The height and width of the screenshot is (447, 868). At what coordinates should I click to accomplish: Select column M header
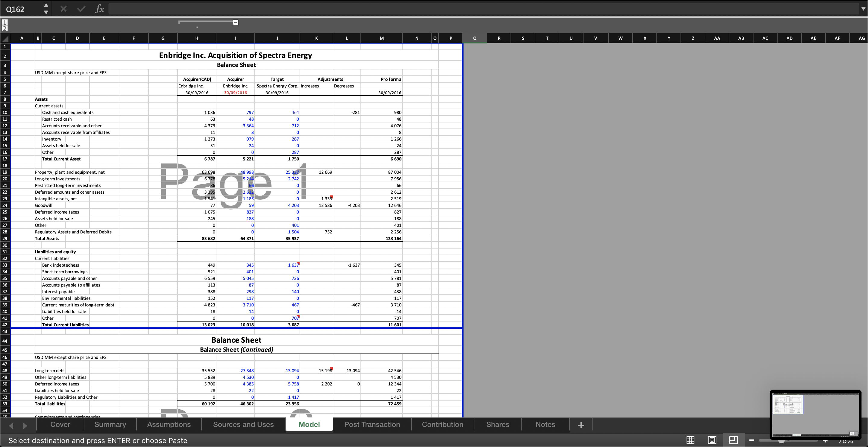pyautogui.click(x=382, y=38)
